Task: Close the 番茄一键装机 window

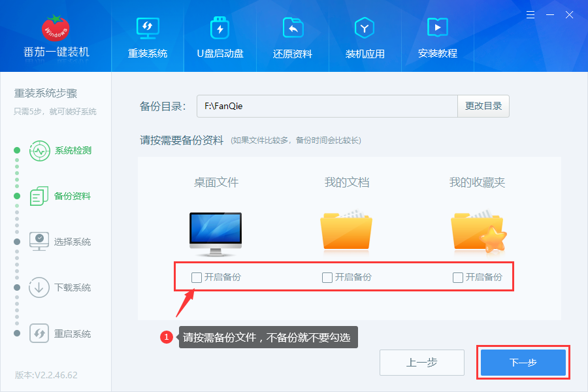Action: [x=569, y=15]
